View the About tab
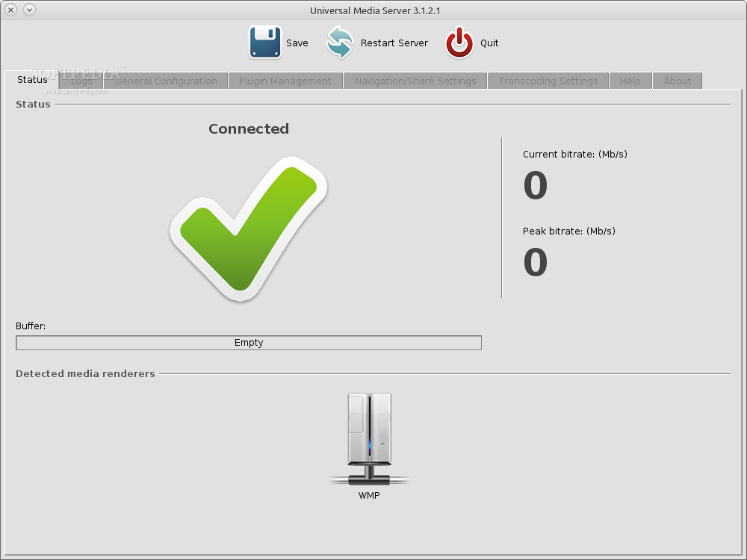Viewport: 747px width, 560px height. (x=677, y=80)
